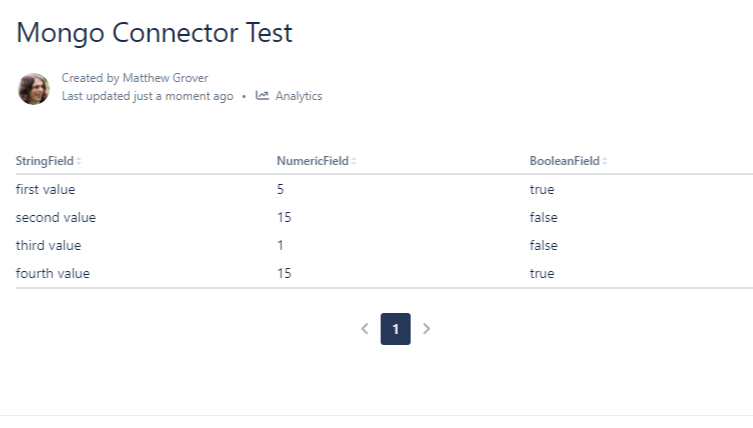Sort table by BooleanField arrow icon
Image resolution: width=753 pixels, height=428 pixels.
605,161
